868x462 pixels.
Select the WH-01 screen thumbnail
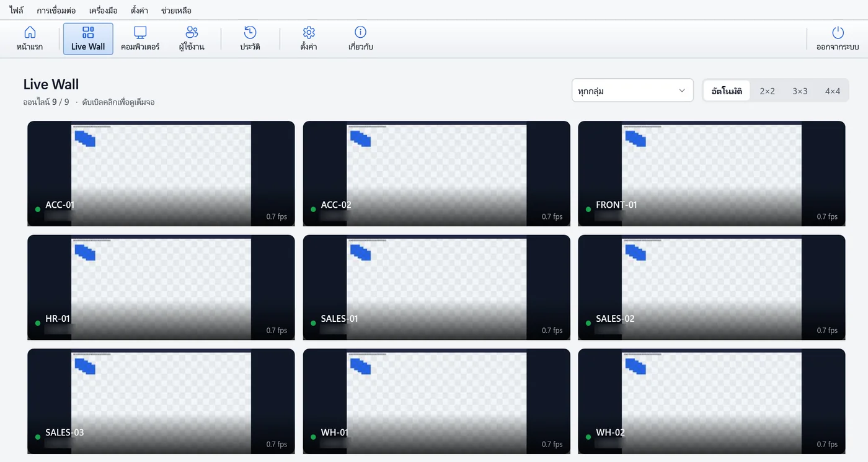coord(436,401)
